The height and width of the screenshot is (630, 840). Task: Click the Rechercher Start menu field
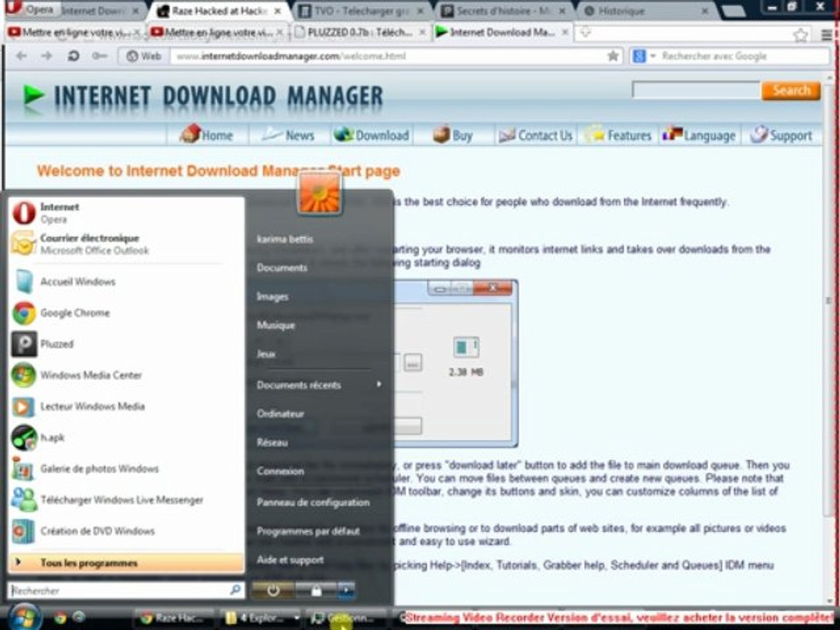tap(126, 591)
